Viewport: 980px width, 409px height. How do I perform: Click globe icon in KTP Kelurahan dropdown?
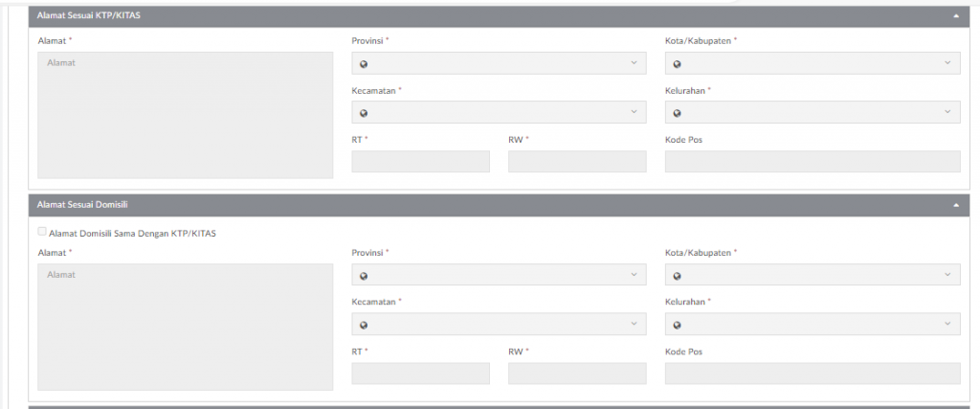(x=677, y=113)
